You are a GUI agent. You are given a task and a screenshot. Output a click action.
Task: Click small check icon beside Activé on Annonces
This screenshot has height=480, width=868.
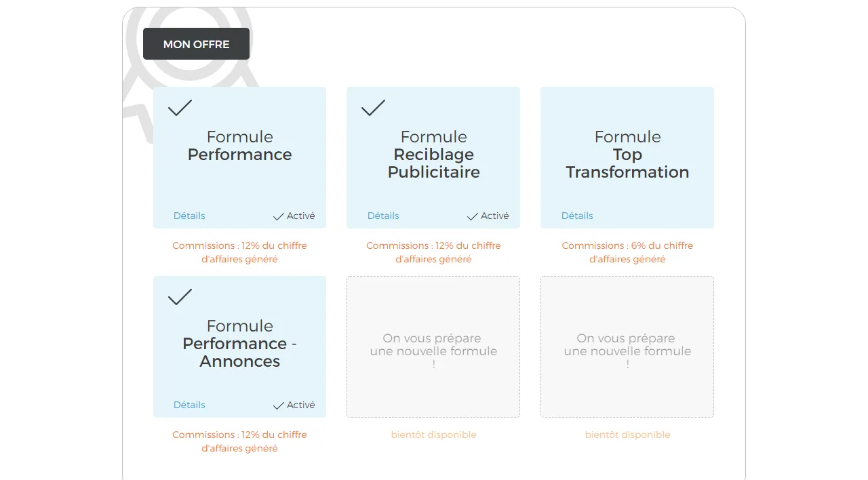coord(278,405)
